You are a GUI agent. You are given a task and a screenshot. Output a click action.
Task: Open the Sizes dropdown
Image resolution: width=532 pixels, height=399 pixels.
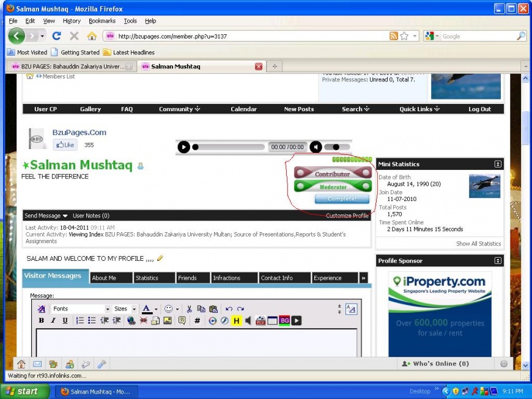[124, 309]
